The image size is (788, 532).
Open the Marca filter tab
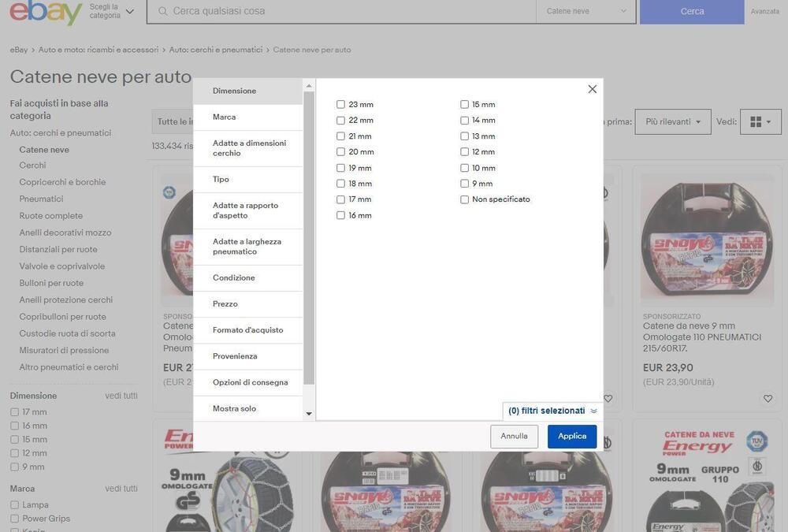tap(247, 117)
